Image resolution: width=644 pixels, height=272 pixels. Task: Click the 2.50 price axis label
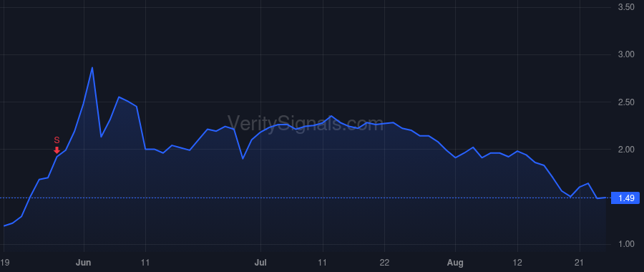point(626,102)
